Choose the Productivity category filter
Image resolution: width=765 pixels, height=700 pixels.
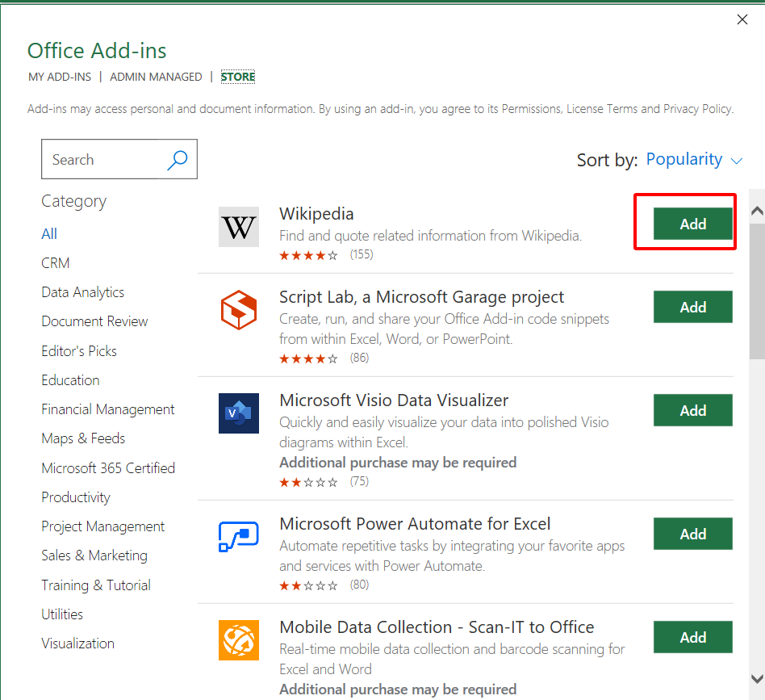pyautogui.click(x=76, y=497)
